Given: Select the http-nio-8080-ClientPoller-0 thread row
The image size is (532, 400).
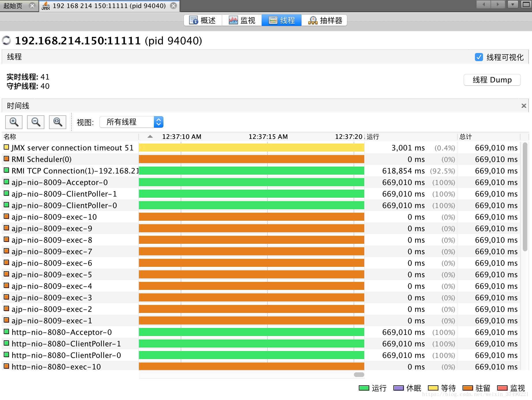Looking at the screenshot, I should [261, 355].
